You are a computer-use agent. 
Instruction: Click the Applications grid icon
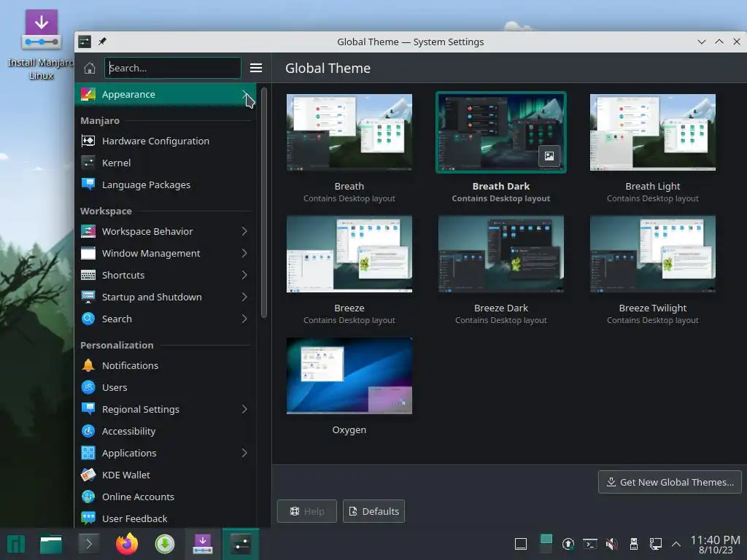point(88,454)
